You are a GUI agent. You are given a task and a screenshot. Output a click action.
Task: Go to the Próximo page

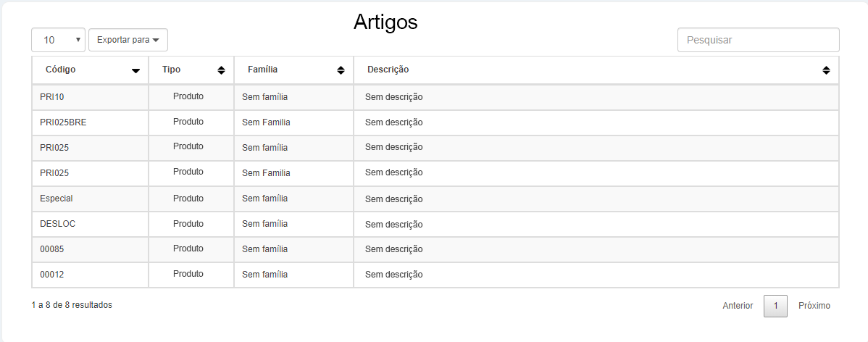814,306
